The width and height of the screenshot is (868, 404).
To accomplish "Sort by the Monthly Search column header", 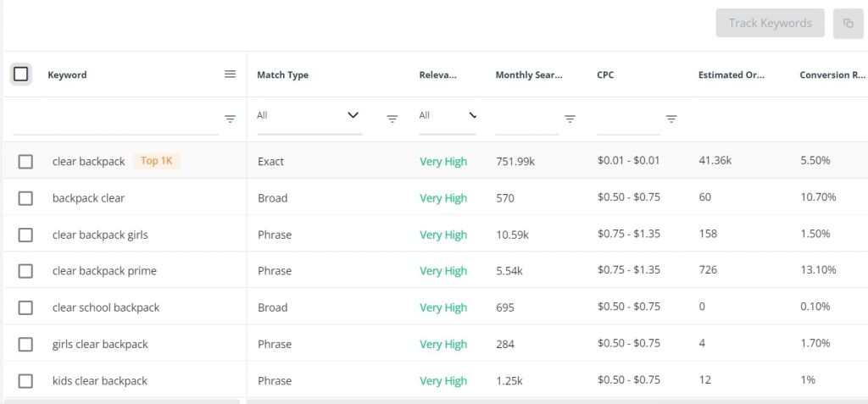I will (x=529, y=75).
